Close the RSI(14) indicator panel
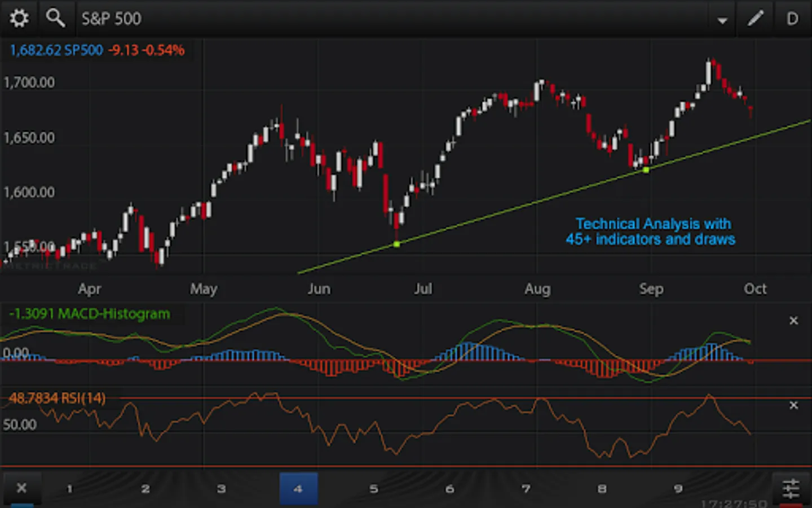This screenshot has width=812, height=508. pyautogui.click(x=793, y=405)
